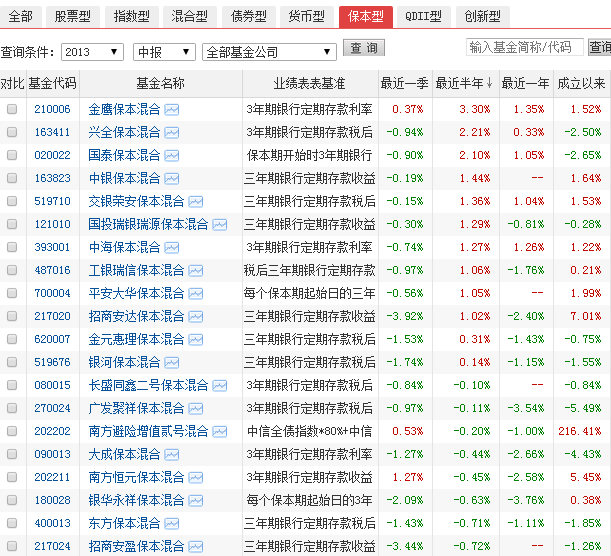
Task: Sort by 最近半年 column header
Action: [x=464, y=83]
